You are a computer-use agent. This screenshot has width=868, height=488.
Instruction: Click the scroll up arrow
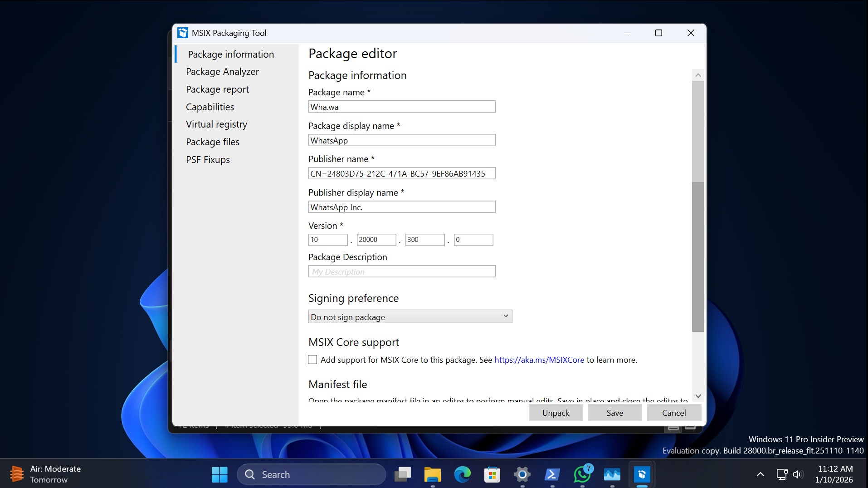click(698, 75)
